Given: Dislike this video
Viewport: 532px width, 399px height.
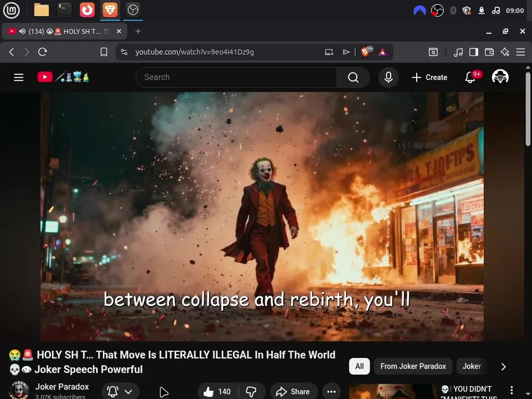Looking at the screenshot, I should 252,392.
